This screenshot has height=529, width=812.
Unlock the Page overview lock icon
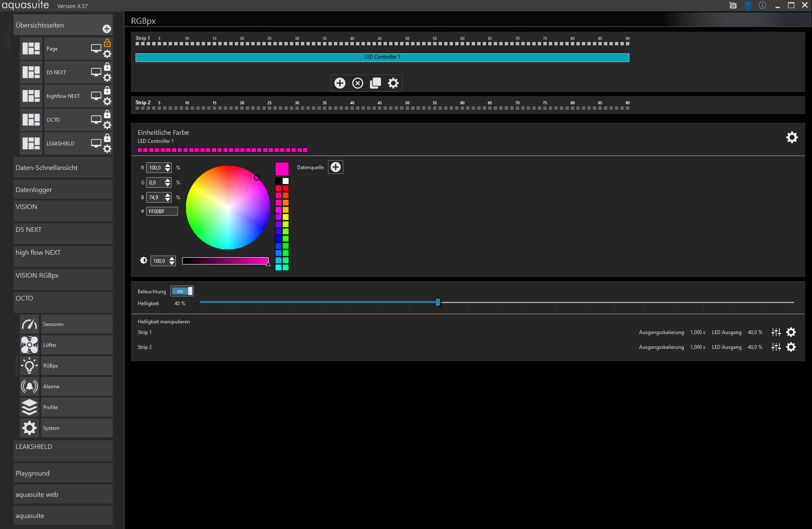click(x=107, y=43)
